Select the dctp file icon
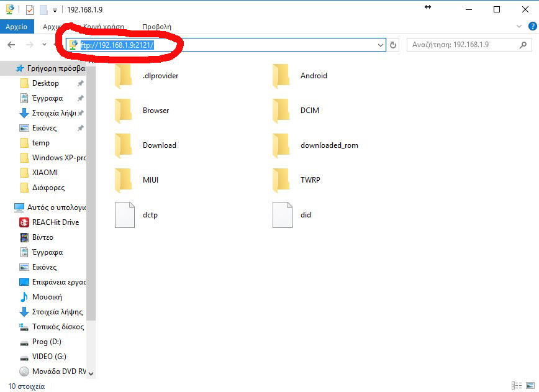This screenshot has height=392, width=539. [124, 215]
